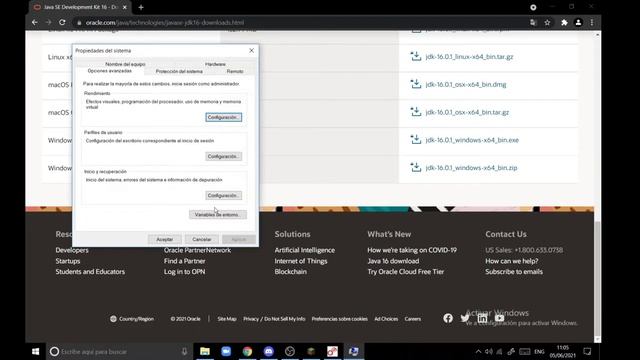Open the Subscribe to emails link

514,271
